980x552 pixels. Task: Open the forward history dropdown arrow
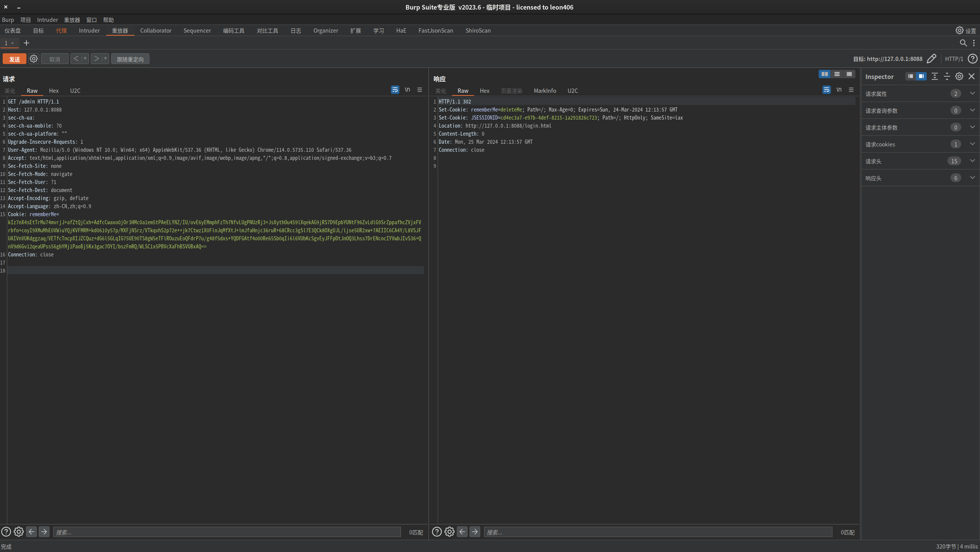point(105,59)
